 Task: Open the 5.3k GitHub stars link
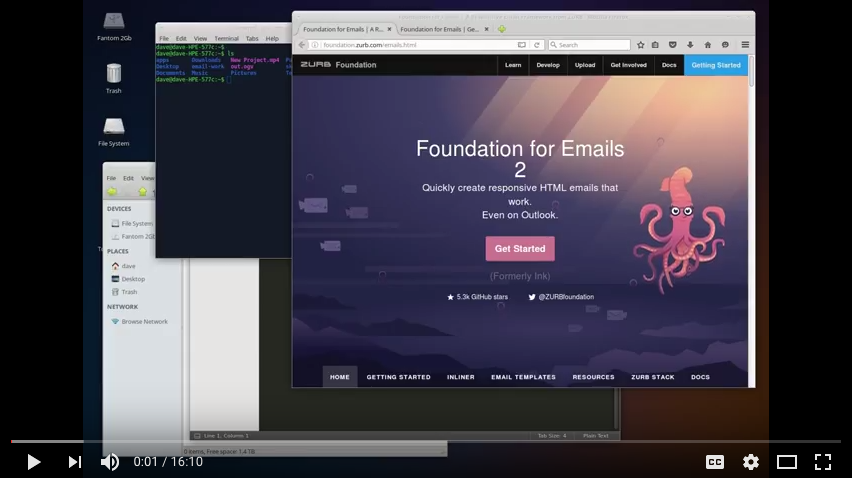click(477, 297)
